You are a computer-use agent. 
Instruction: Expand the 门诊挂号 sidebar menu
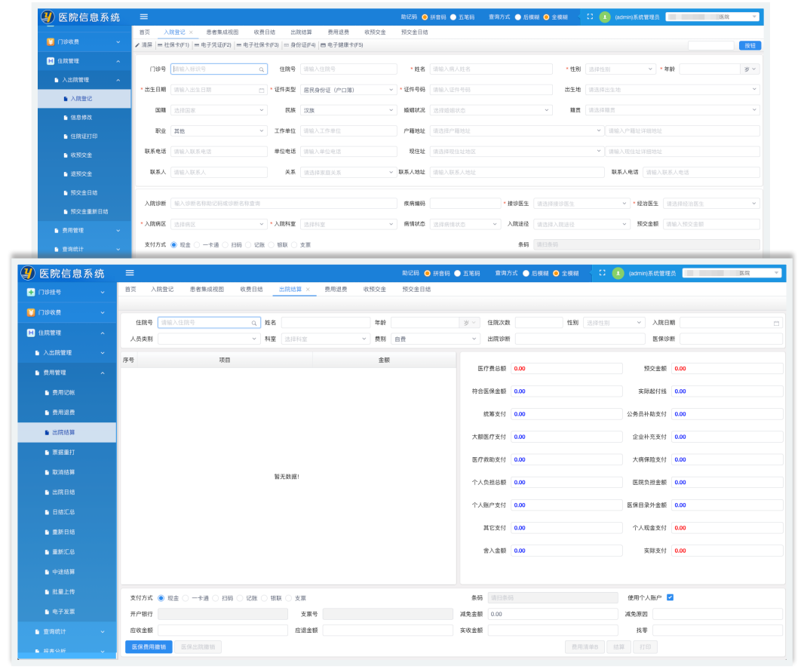pyautogui.click(x=66, y=292)
